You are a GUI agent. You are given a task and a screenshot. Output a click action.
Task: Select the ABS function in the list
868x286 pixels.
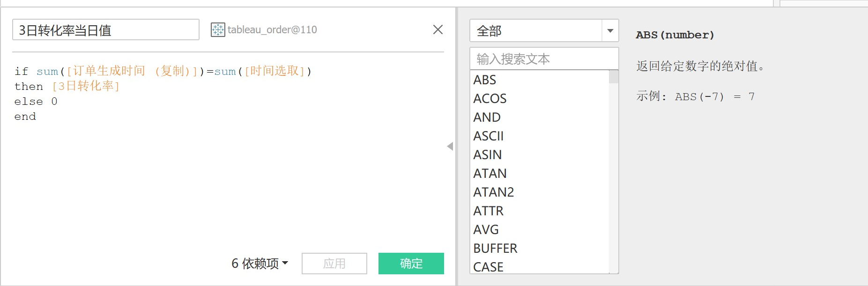point(484,80)
